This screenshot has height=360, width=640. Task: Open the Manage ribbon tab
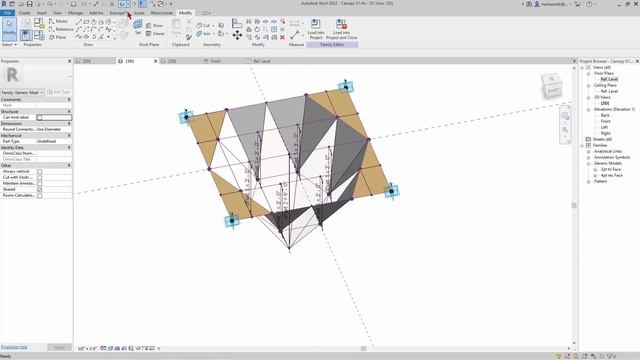pos(75,13)
